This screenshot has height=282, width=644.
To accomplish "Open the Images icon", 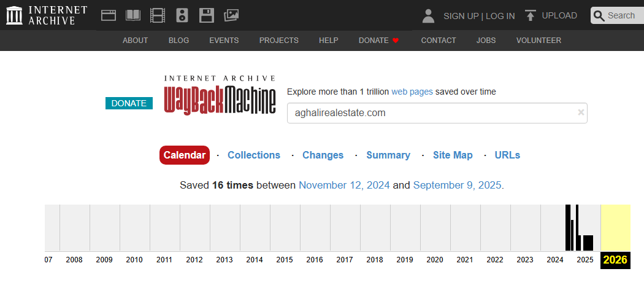I will tap(231, 15).
